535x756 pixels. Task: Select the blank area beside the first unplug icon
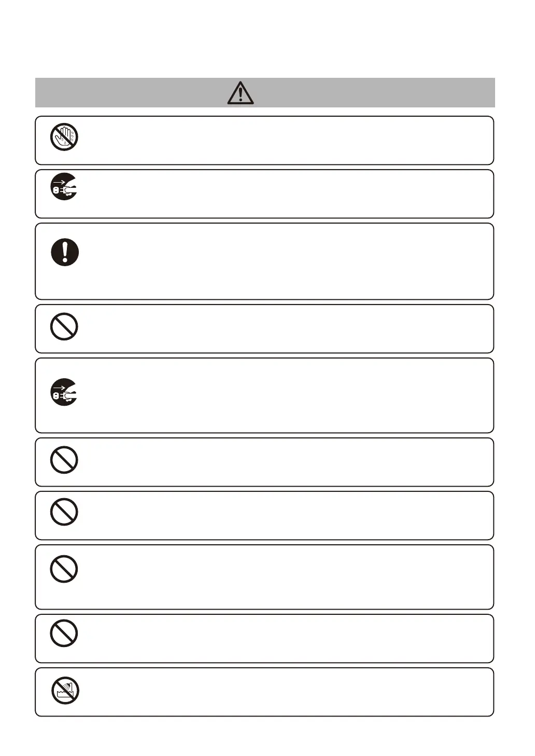click(285, 194)
